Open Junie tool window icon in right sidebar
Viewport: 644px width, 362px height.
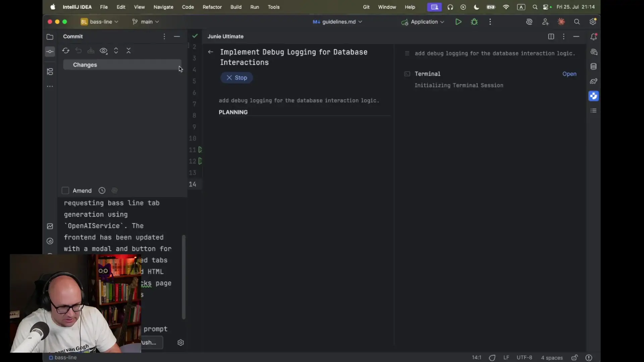pos(594,96)
